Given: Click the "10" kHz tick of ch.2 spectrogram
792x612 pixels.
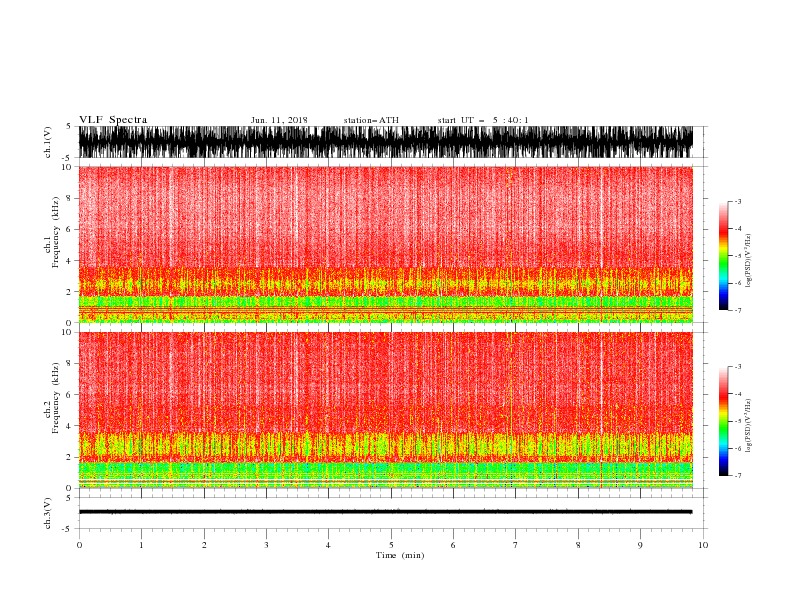Looking at the screenshot, I should tap(67, 332).
